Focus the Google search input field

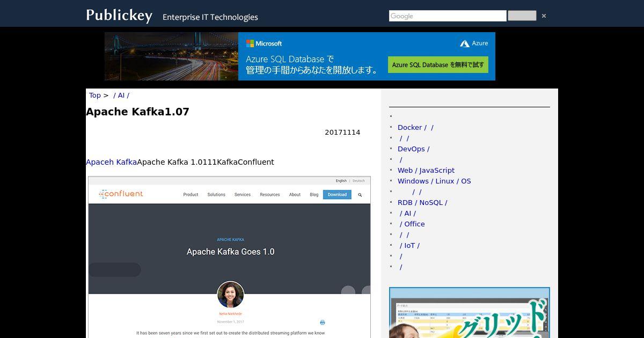coord(448,16)
